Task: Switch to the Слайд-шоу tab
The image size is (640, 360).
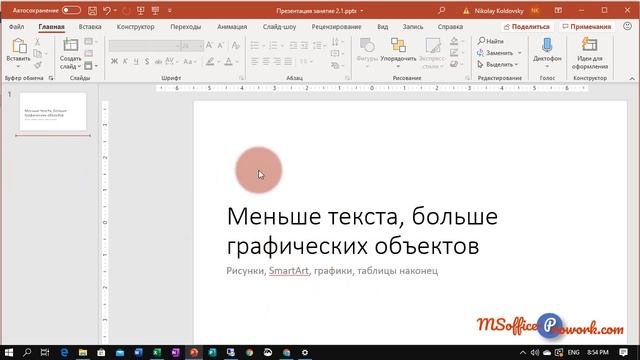Action: click(279, 27)
